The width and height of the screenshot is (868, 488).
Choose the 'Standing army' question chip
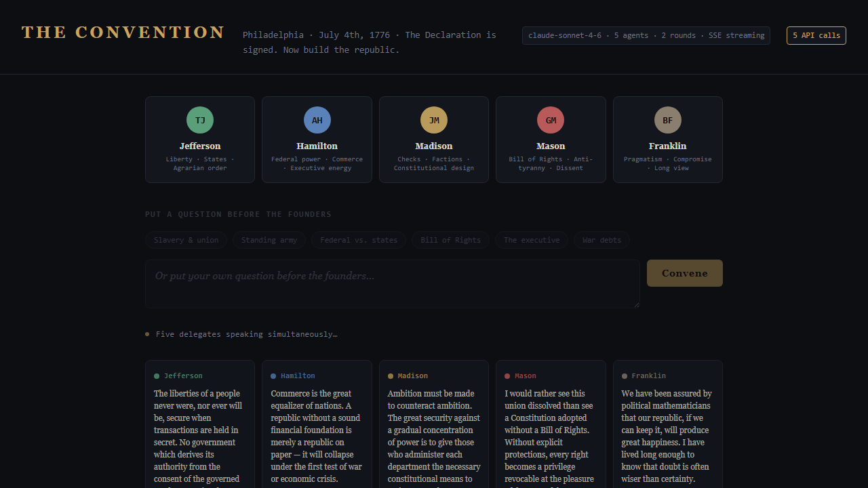coord(269,240)
